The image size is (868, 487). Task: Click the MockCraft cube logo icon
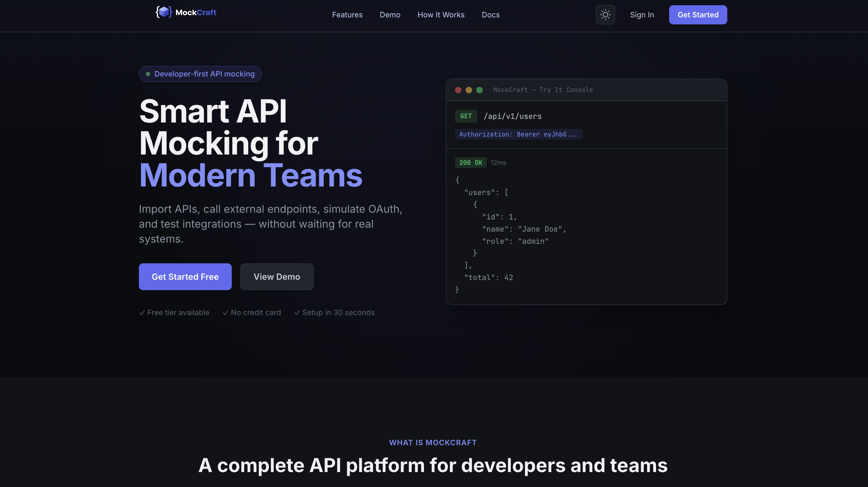coord(164,12)
